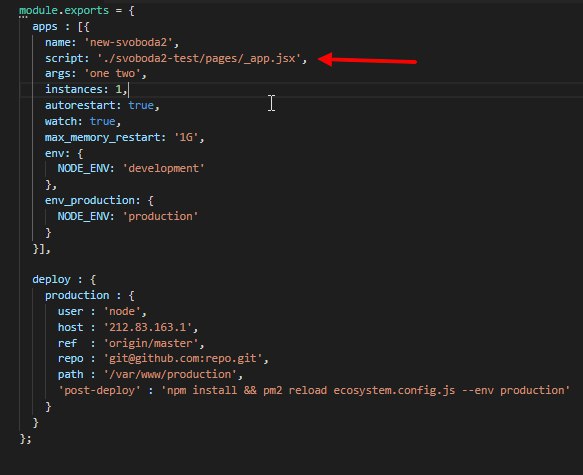Click the 'host' key in deploy
The width and height of the screenshot is (583, 475).
click(70, 327)
